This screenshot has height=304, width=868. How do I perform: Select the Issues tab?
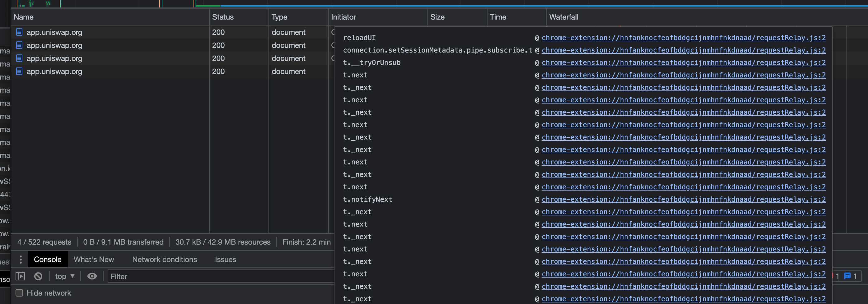pyautogui.click(x=225, y=259)
